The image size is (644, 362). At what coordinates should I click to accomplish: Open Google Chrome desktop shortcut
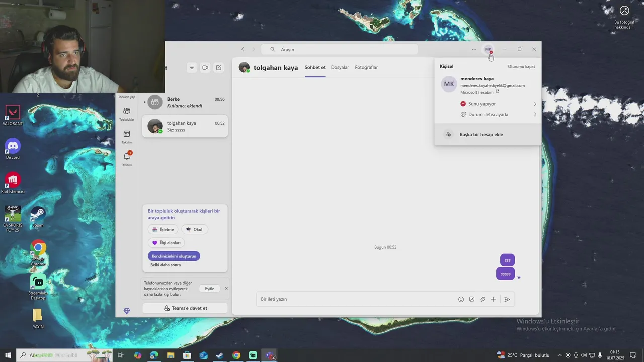(x=38, y=253)
